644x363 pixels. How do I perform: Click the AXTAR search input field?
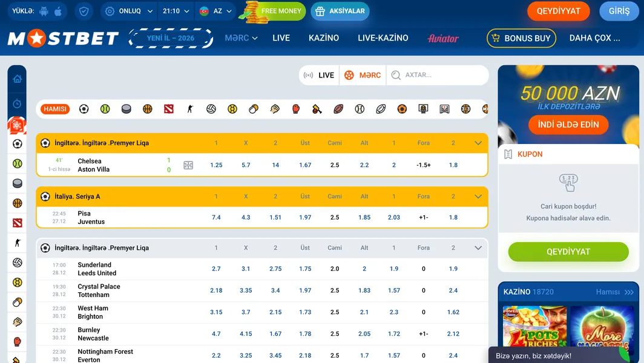[442, 75]
